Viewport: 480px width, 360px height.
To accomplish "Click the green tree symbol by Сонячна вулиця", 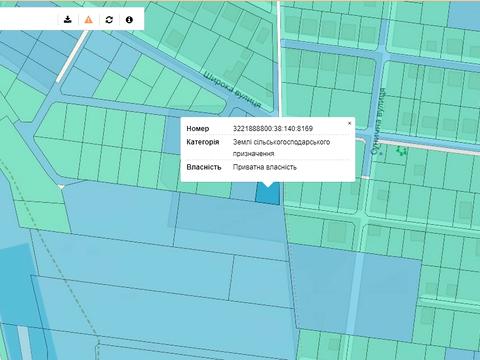I will click(402, 151).
